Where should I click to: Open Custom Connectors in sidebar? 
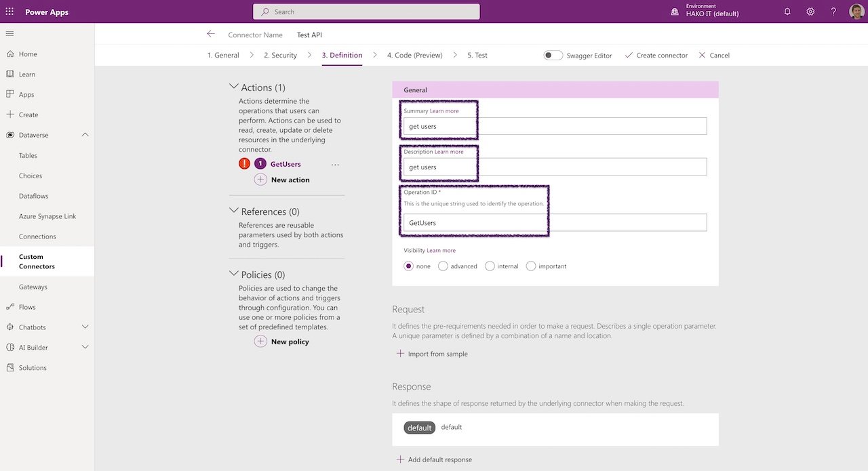pos(47,262)
